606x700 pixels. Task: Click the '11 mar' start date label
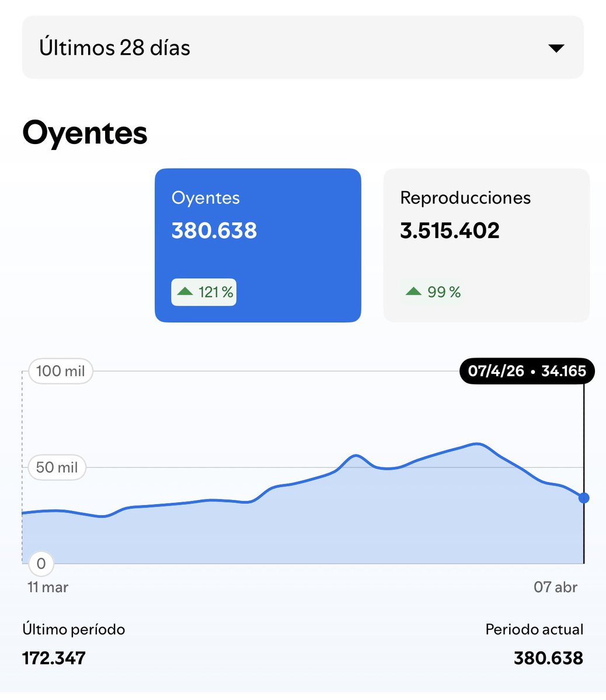click(x=48, y=587)
